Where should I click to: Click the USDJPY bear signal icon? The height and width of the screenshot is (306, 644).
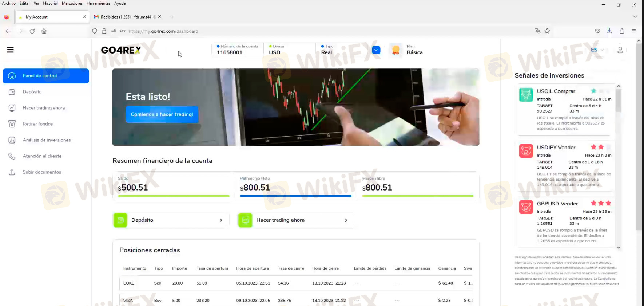tap(526, 151)
